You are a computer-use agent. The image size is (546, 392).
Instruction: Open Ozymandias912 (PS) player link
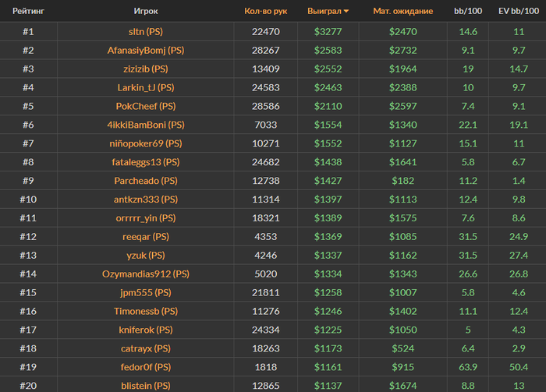146,274
